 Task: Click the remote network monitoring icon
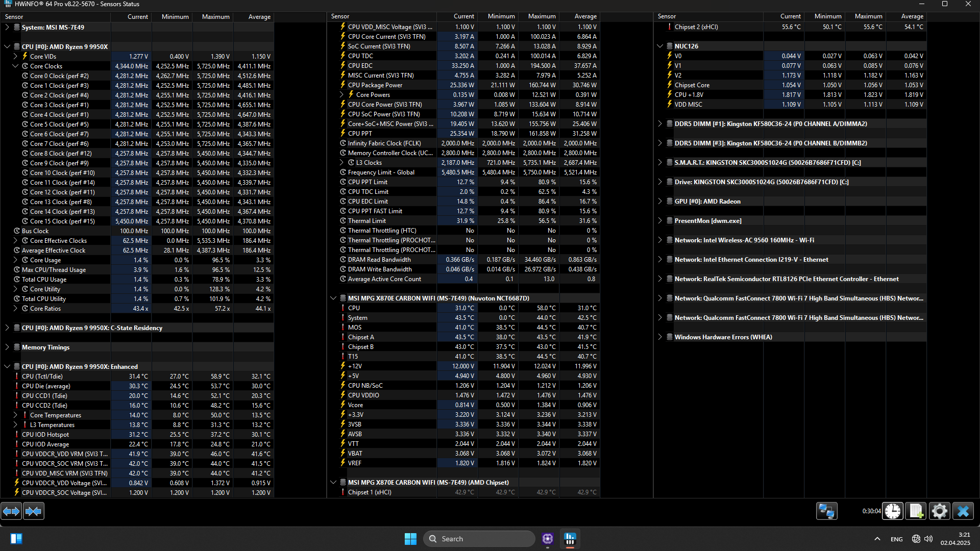click(826, 511)
